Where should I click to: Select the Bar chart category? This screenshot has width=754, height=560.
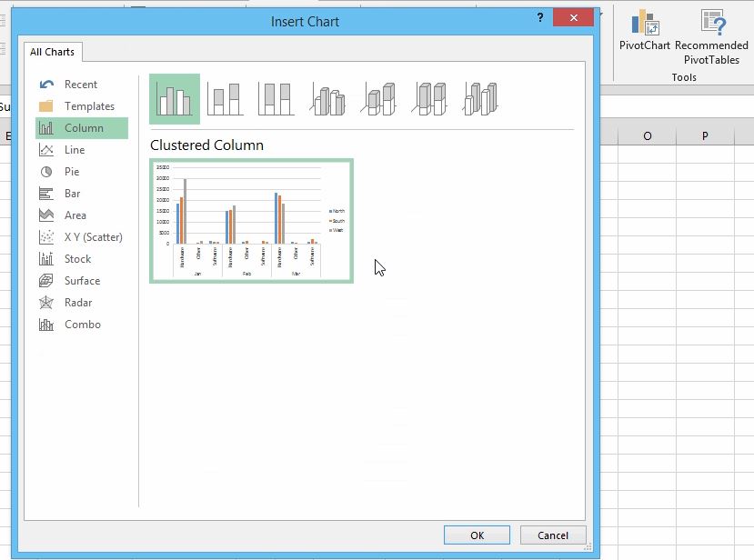[x=72, y=194]
